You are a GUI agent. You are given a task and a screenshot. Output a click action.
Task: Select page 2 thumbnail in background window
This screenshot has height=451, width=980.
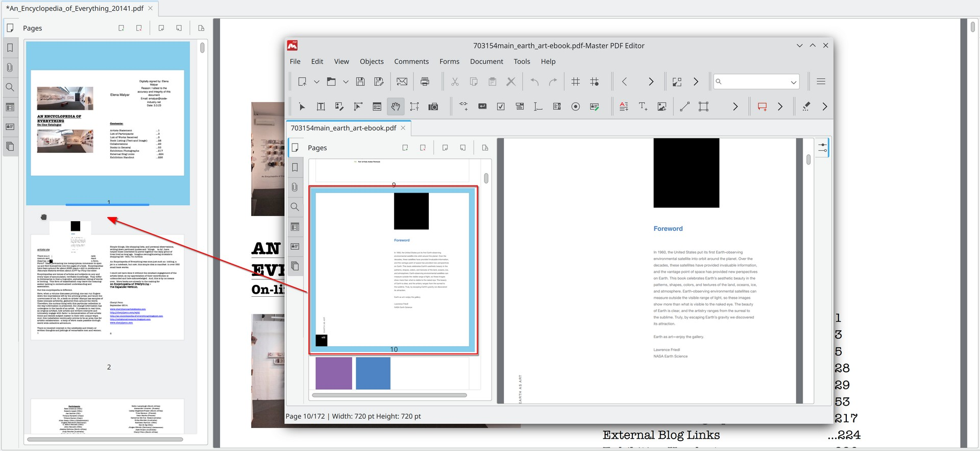(x=107, y=287)
